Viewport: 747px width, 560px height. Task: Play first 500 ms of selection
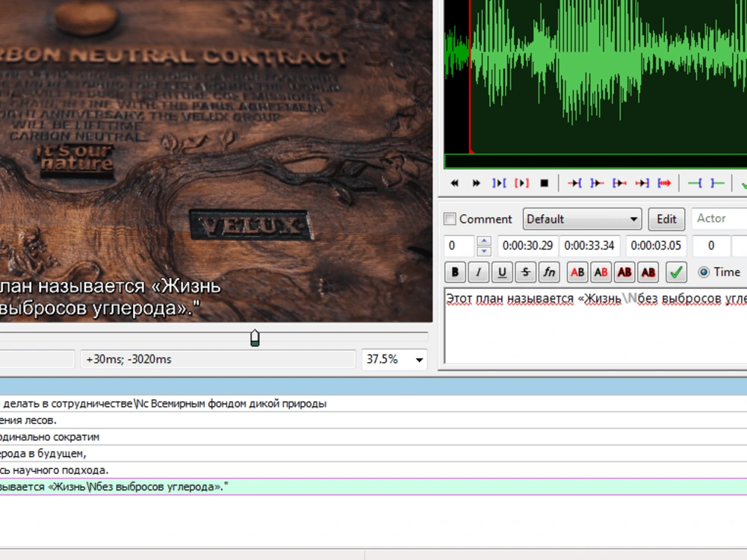(619, 184)
